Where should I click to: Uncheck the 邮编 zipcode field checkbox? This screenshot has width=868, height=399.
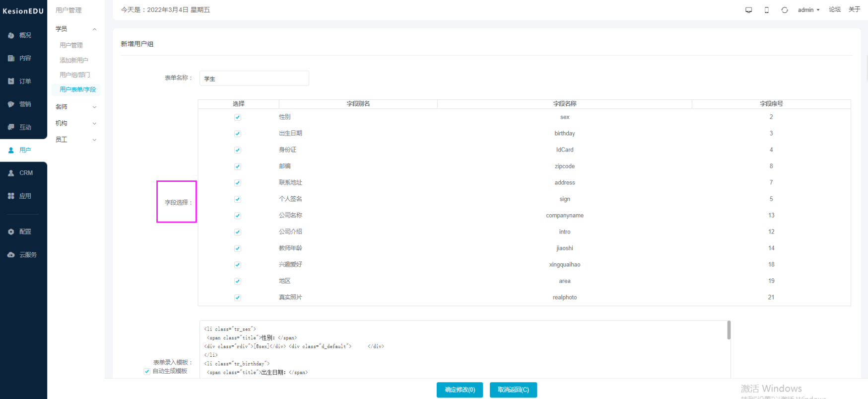[238, 166]
